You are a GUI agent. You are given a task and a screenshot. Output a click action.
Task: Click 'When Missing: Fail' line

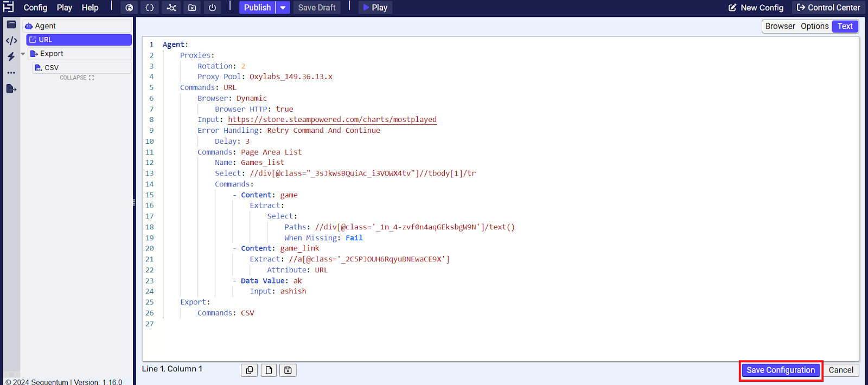(x=323, y=238)
